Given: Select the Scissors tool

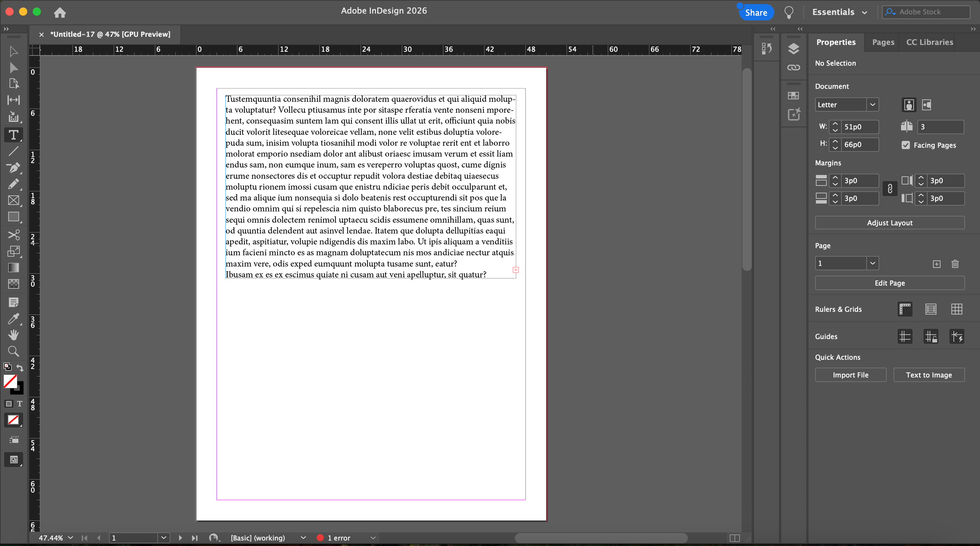Looking at the screenshot, I should [x=13, y=235].
